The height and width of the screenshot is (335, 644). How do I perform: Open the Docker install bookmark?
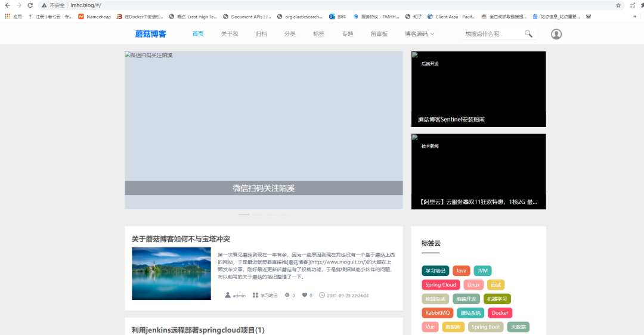[x=140, y=17]
